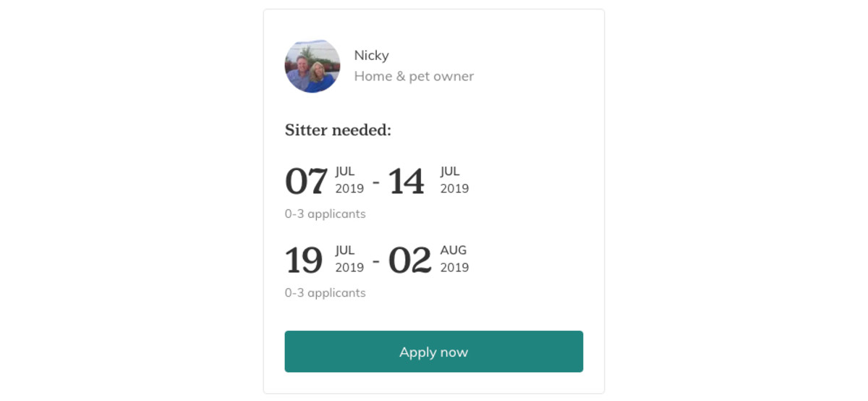868x401 pixels.
Task: Click applicants count under 19 July–02 August dates
Action: click(325, 293)
